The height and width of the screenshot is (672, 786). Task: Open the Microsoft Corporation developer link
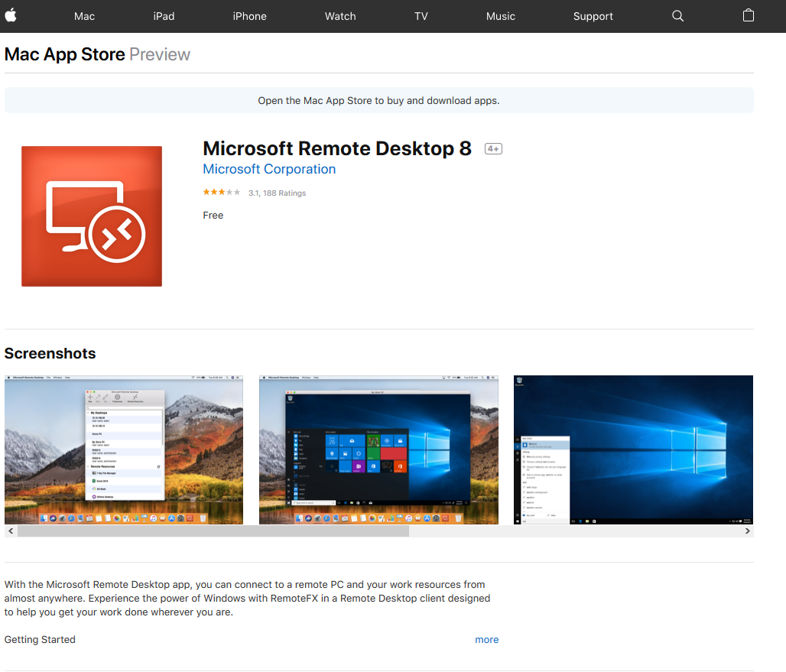click(269, 170)
